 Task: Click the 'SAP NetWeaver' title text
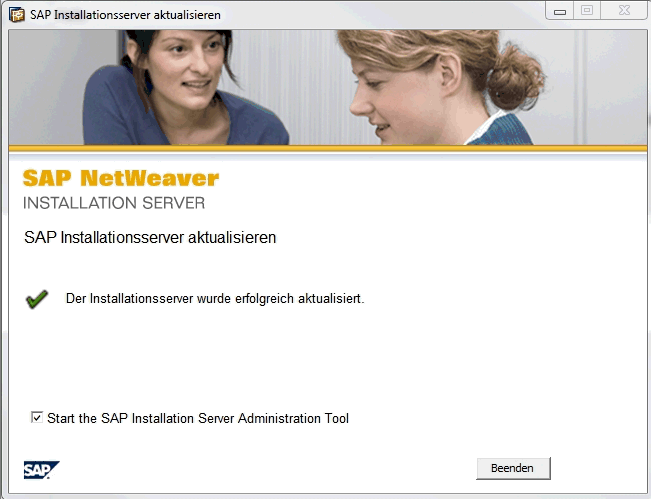121,178
